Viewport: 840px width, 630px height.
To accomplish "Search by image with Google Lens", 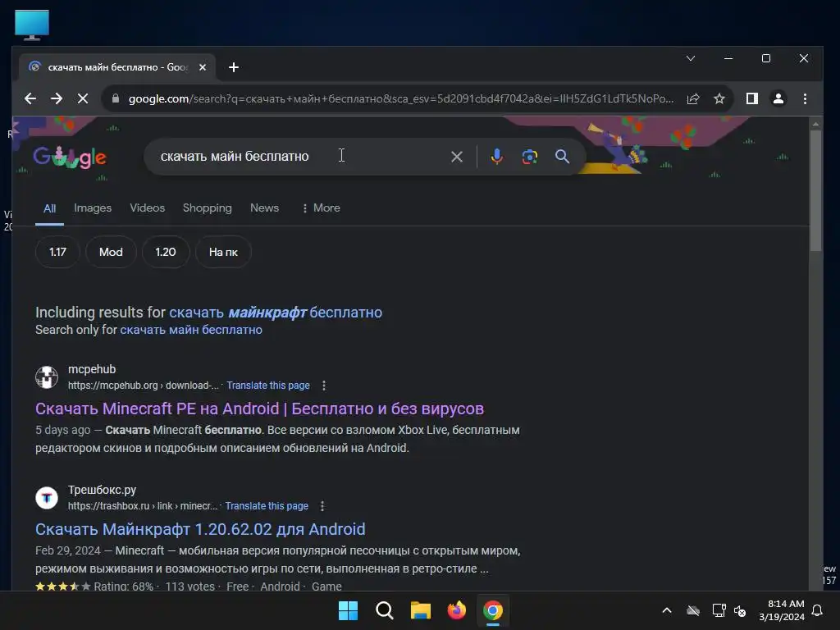I will (529, 157).
